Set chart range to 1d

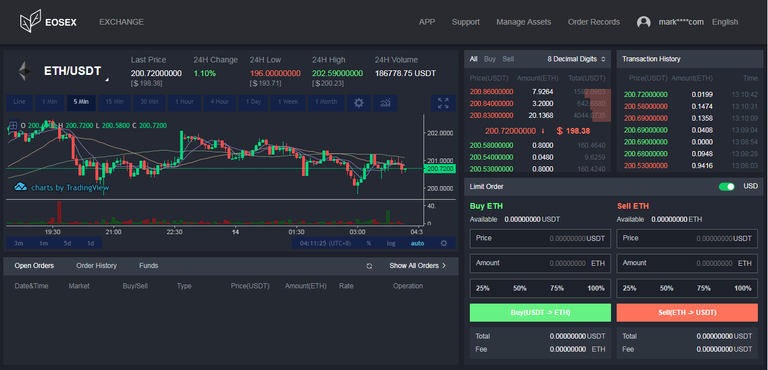coord(91,243)
